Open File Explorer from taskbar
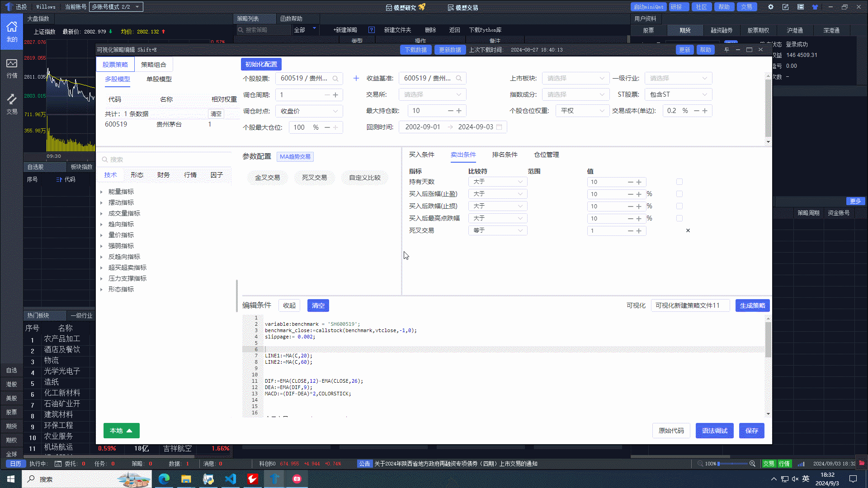Screen dimensions: 868x488 (186, 479)
